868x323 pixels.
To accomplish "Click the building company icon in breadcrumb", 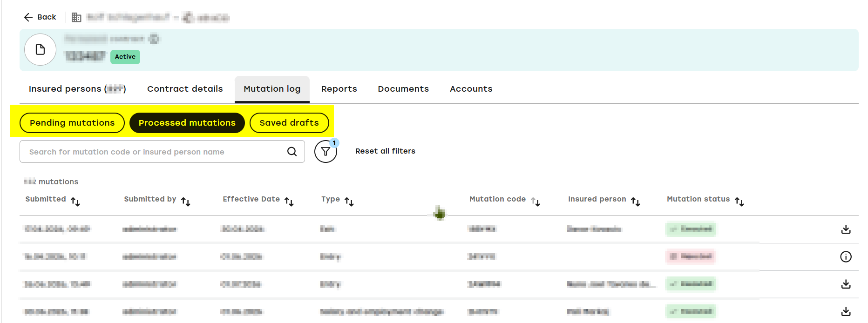I will coord(76,18).
